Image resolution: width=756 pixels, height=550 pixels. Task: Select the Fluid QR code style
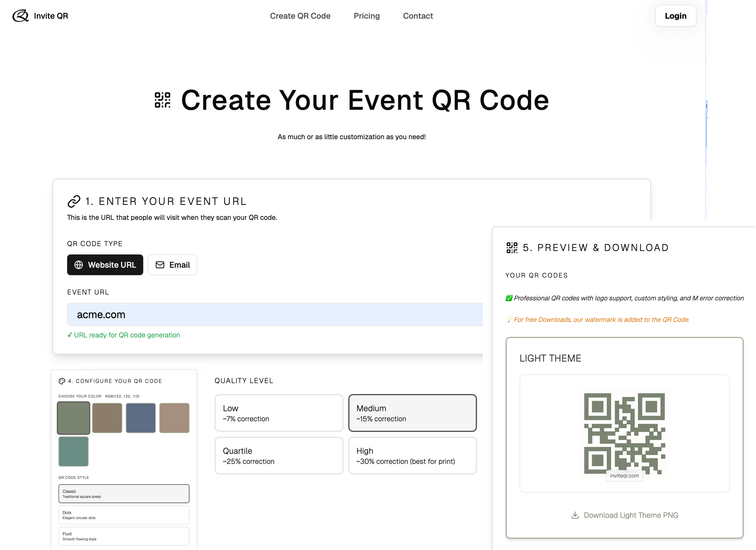124,537
